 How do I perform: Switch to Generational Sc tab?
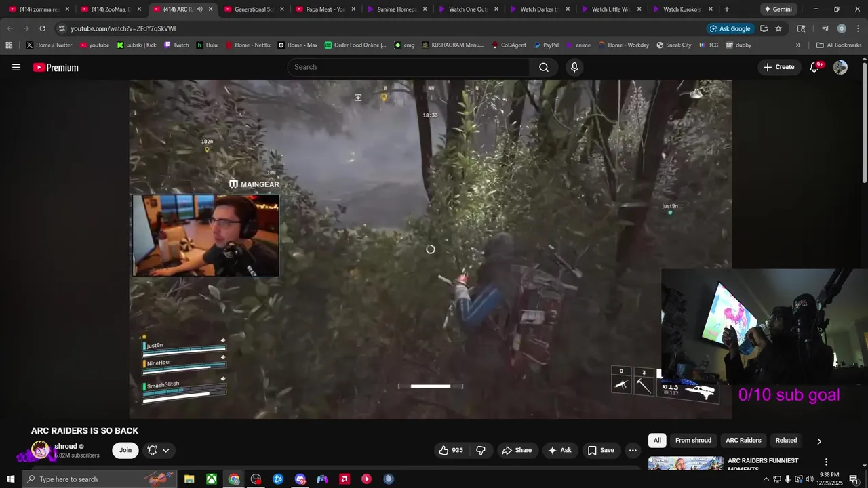click(x=254, y=9)
